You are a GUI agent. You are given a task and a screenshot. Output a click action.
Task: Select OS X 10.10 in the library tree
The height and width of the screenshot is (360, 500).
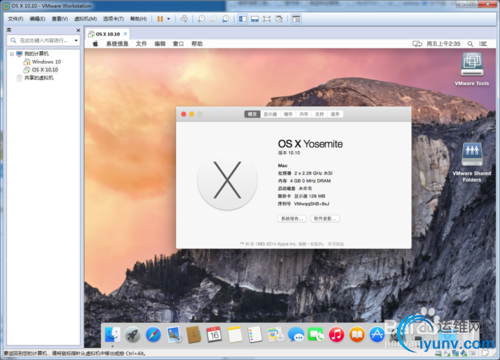45,70
